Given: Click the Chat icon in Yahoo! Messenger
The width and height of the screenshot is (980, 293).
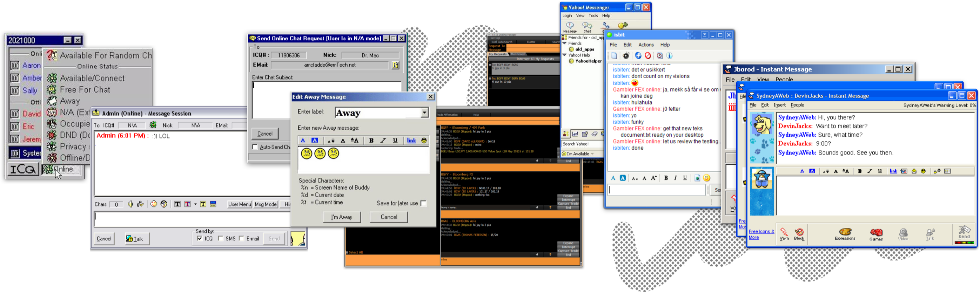Looking at the screenshot, I should point(588,27).
